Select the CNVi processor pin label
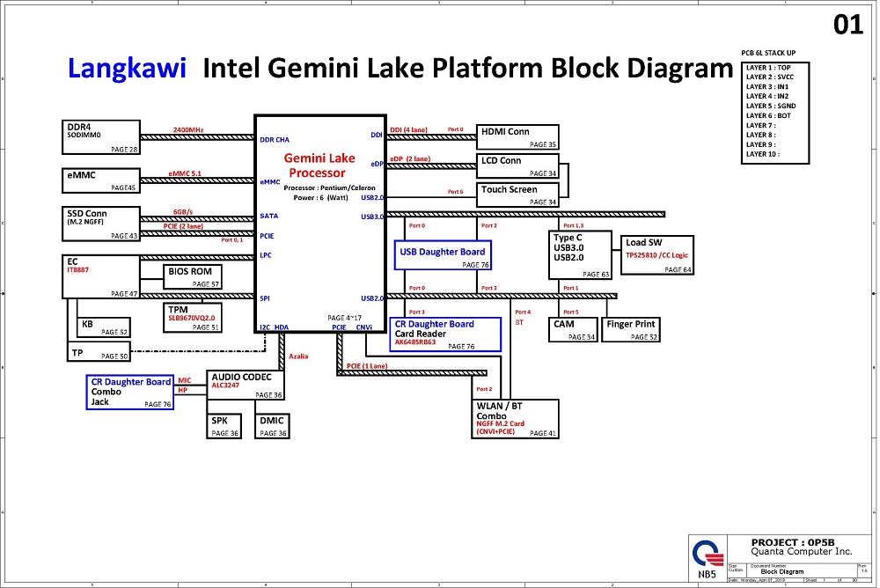880x588 pixels. pos(364,327)
